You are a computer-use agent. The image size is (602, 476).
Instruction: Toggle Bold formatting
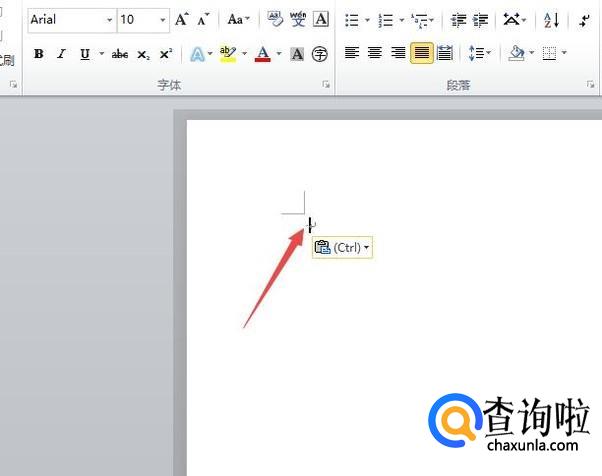tap(38, 54)
